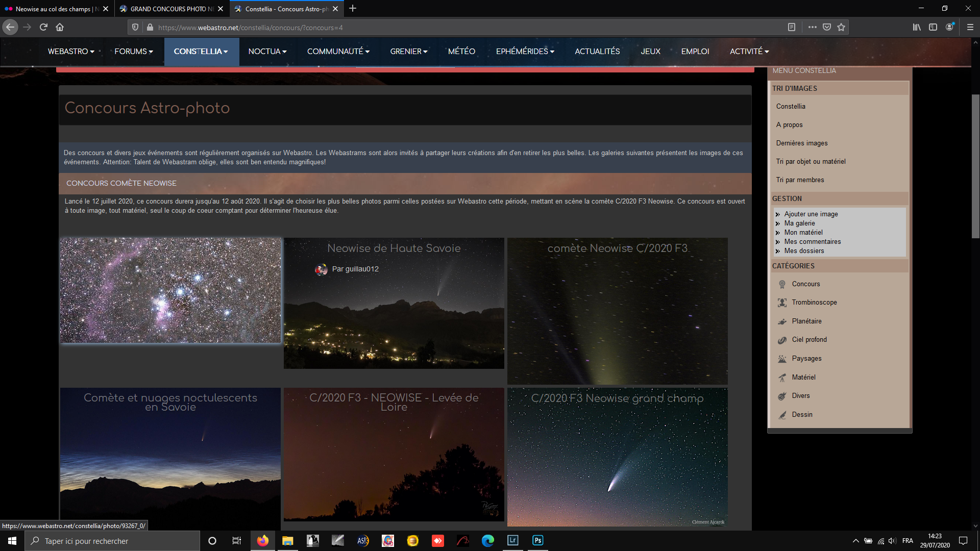Screen dimensions: 980x551
Task: Expand the FORUMS dropdown menu
Action: tap(133, 52)
